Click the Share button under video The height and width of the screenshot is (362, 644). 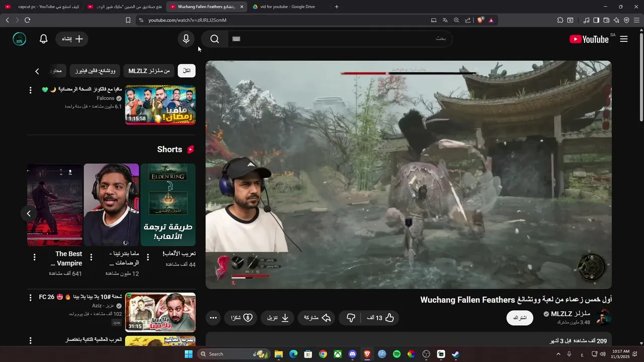(317, 318)
